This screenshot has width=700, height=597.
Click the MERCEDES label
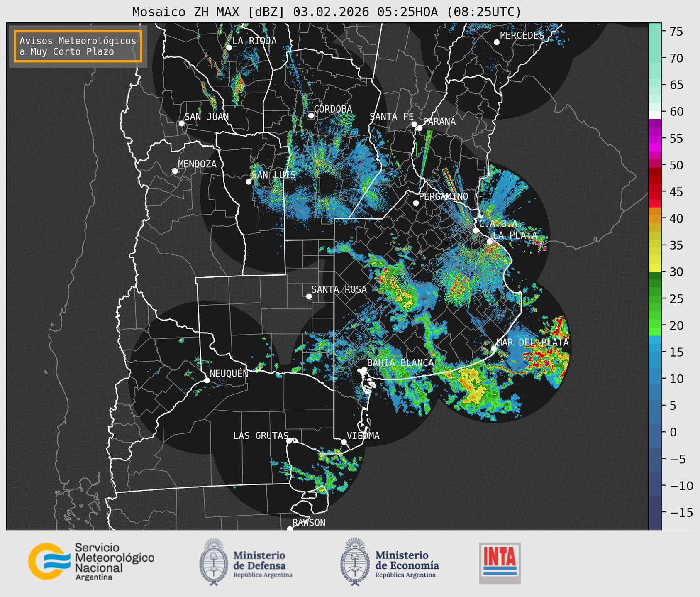coord(522,35)
